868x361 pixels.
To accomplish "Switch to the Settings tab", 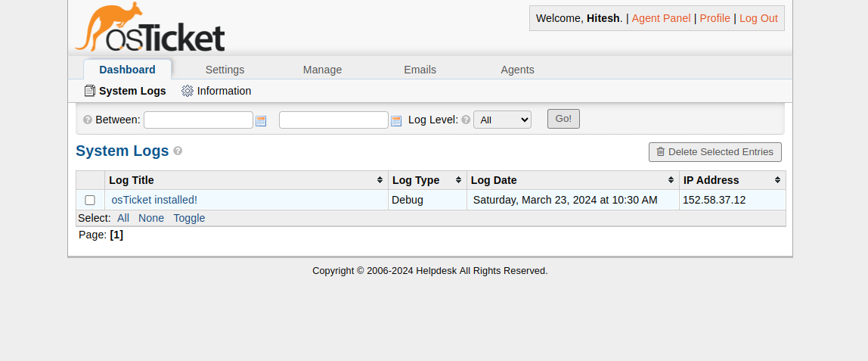I will coord(225,70).
